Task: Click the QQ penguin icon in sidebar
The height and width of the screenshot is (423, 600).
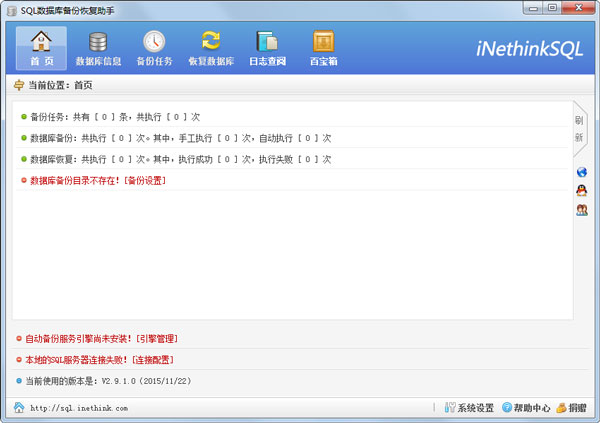Action: [581, 191]
